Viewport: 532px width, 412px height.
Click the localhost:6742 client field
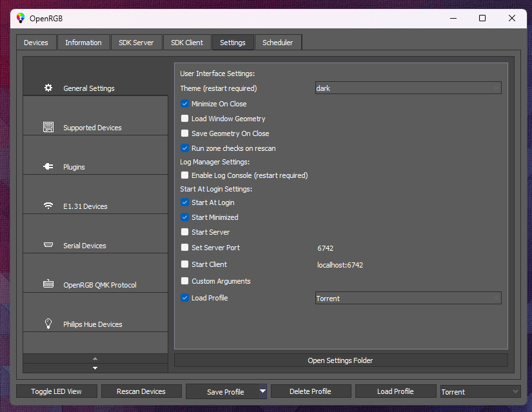point(408,265)
